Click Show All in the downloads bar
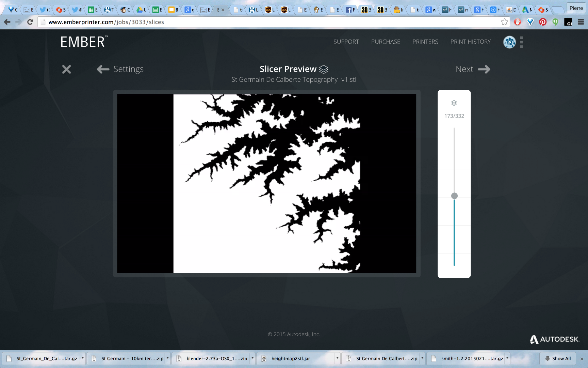The width and height of the screenshot is (588, 368). [x=558, y=358]
